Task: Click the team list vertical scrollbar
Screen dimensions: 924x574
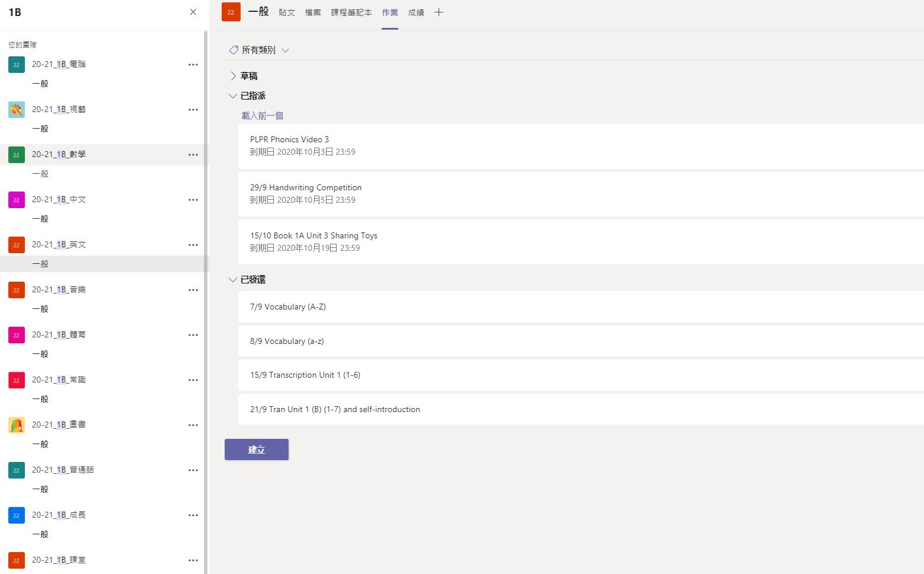Action: click(x=206, y=296)
